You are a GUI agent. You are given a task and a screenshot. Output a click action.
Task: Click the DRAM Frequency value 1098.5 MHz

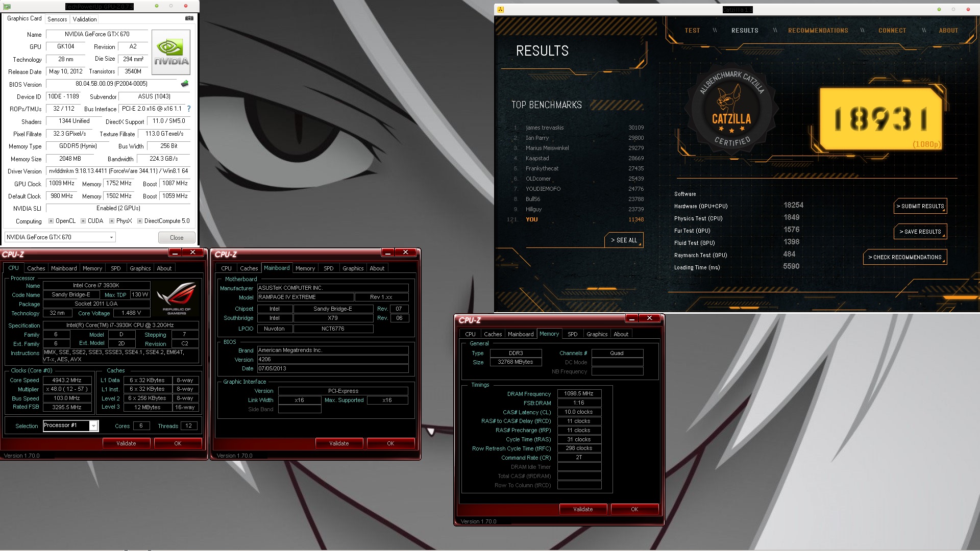click(x=579, y=393)
